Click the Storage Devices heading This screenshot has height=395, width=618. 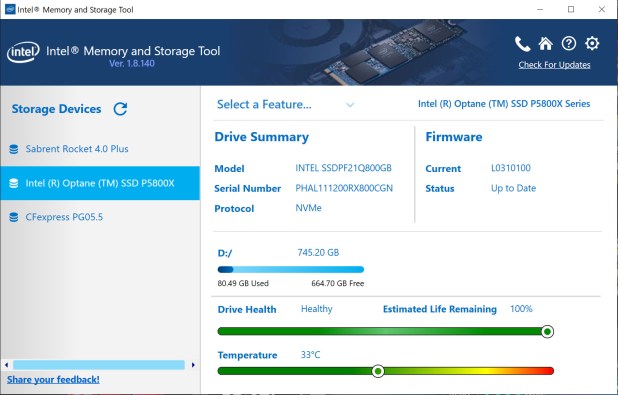56,109
